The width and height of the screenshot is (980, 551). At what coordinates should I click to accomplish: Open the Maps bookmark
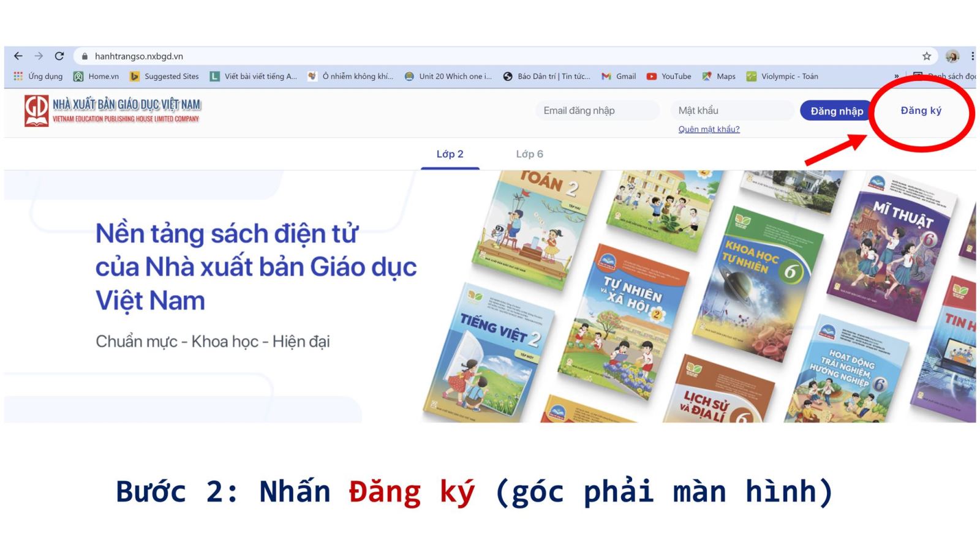(719, 77)
